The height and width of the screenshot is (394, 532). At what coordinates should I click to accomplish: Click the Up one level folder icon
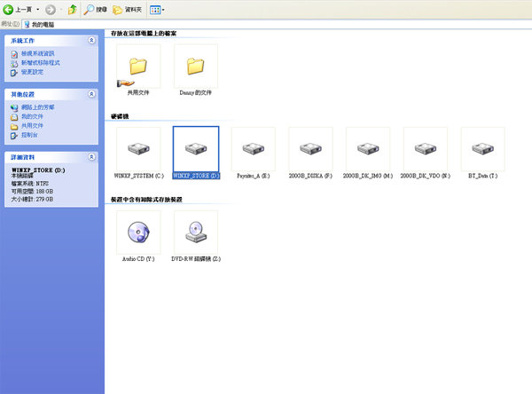point(72,9)
